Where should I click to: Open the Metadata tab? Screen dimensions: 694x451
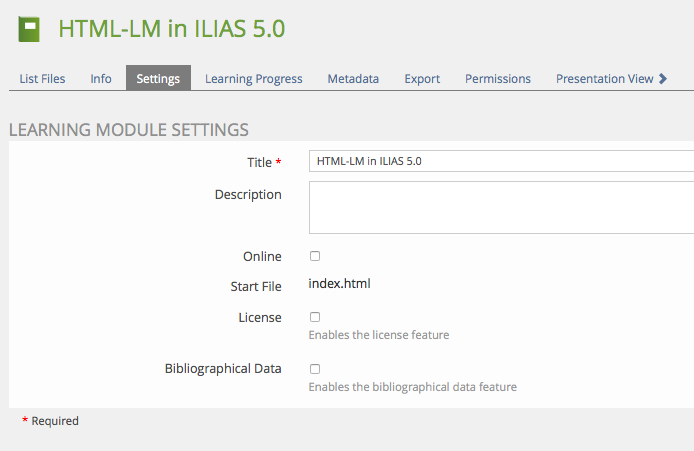pos(353,79)
